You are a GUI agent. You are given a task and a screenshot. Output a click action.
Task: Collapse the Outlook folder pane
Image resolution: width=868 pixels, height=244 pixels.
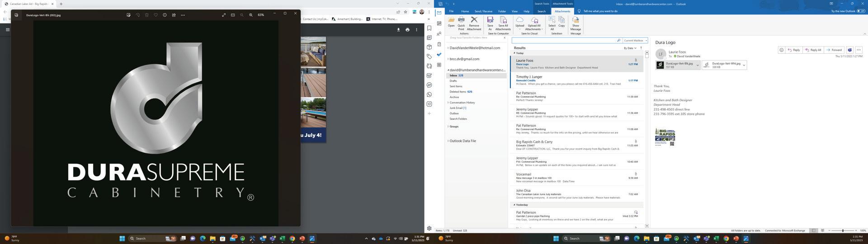(x=505, y=38)
